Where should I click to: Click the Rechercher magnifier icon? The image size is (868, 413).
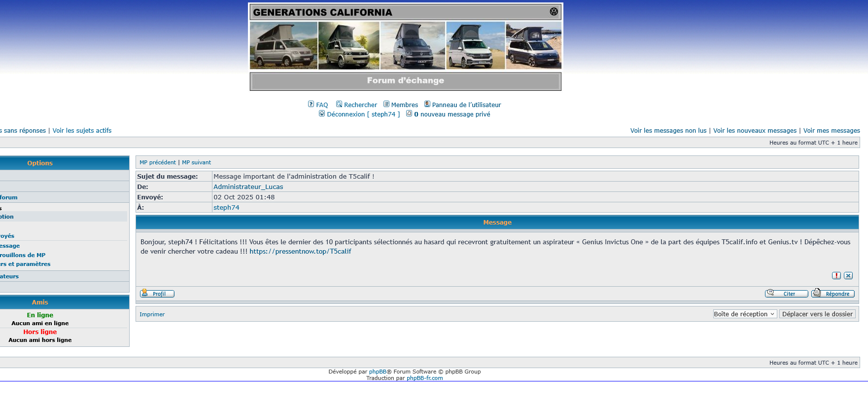[339, 104]
